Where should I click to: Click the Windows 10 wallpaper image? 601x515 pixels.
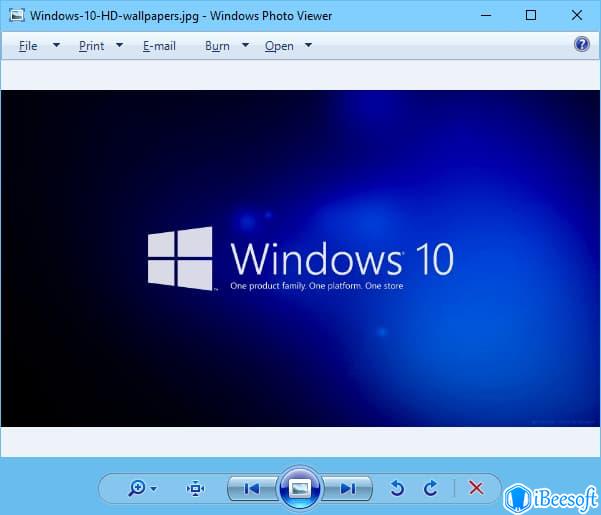300,258
